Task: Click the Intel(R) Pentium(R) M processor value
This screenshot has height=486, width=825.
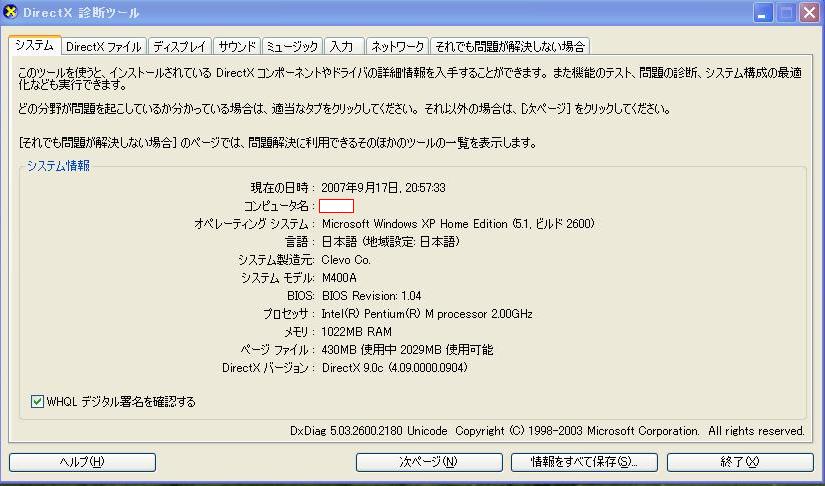Action: coord(427,314)
